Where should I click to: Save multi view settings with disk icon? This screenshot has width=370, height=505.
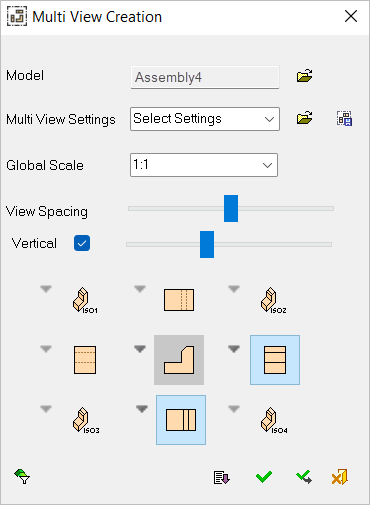pos(344,119)
